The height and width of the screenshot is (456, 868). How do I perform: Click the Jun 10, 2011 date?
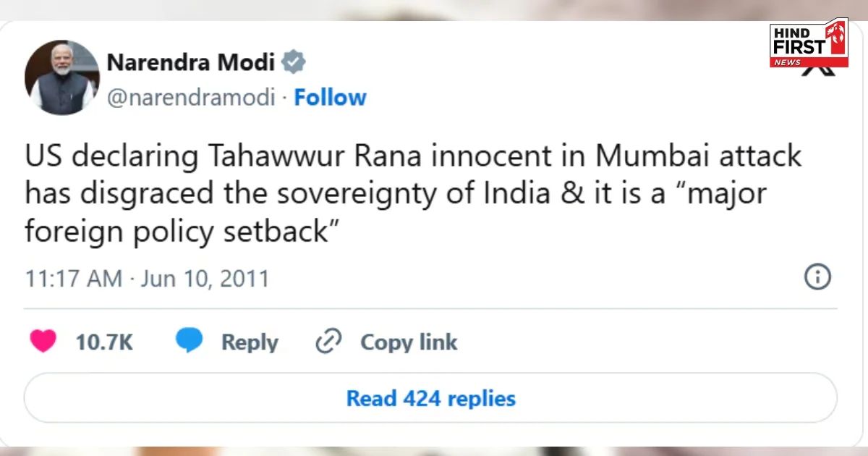(x=205, y=279)
